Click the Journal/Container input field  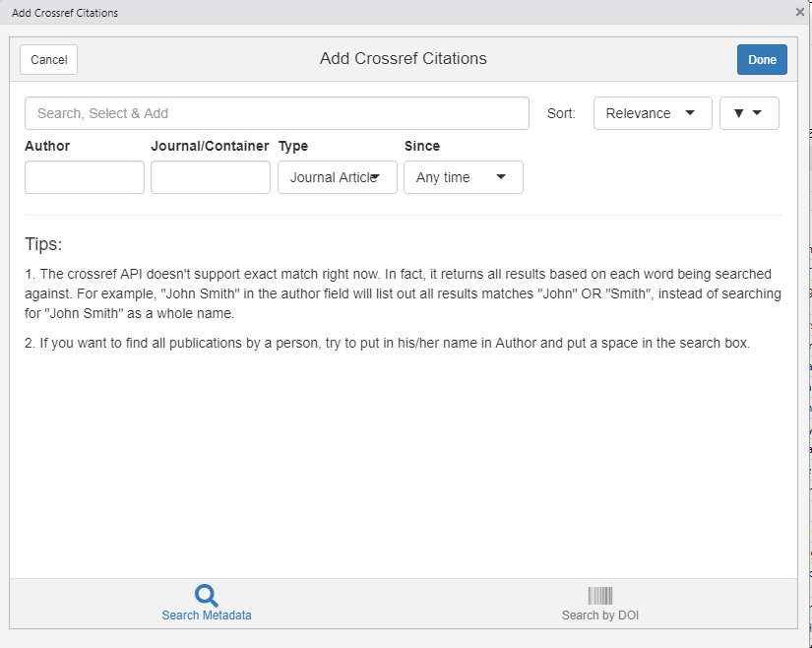[x=211, y=177]
